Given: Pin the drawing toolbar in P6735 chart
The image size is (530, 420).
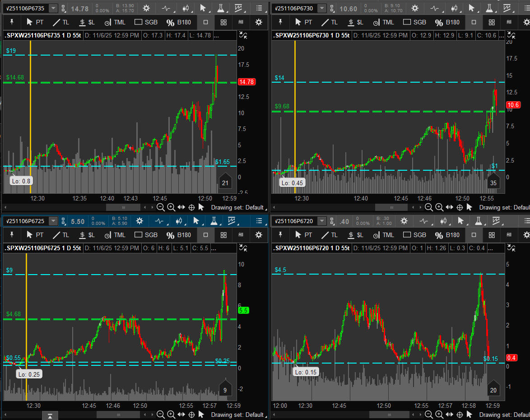Looking at the screenshot, I should point(12,22).
